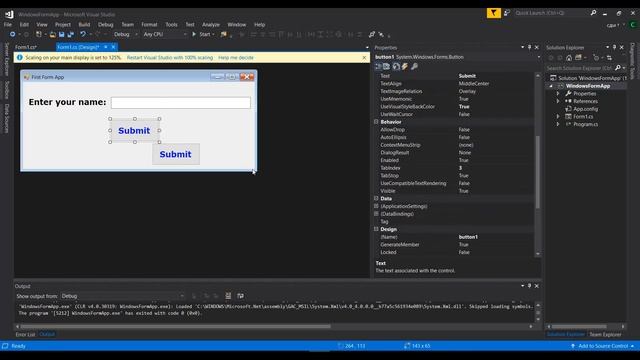Click the Quick Launch search box

pos(551,13)
